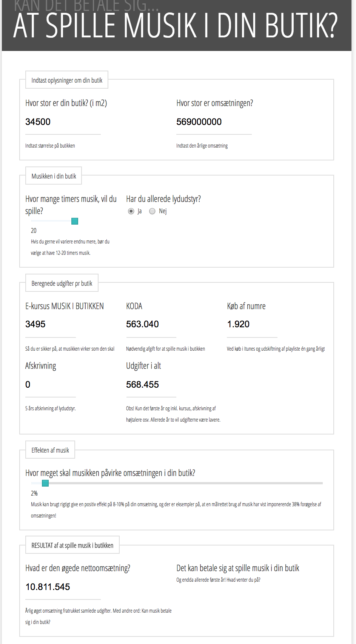This screenshot has height=644, width=356.
Task: Click the 'Musikken i din butik' legend
Action: [54, 176]
